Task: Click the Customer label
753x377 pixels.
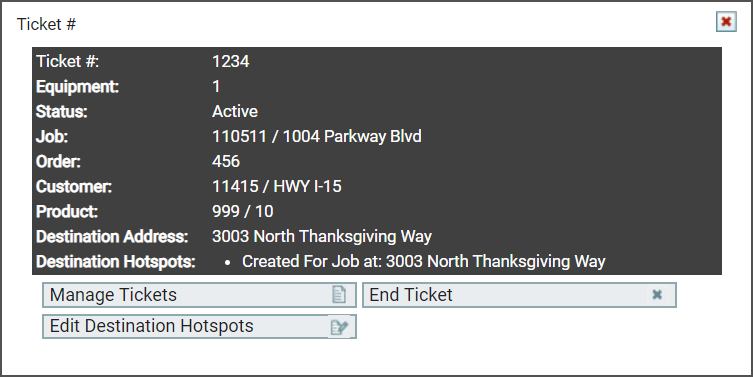Action: tap(74, 186)
